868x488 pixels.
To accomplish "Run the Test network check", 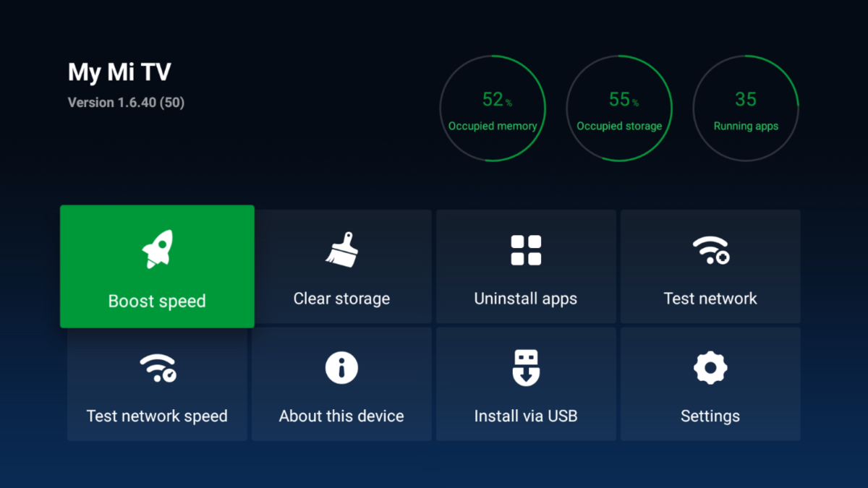I will point(710,266).
